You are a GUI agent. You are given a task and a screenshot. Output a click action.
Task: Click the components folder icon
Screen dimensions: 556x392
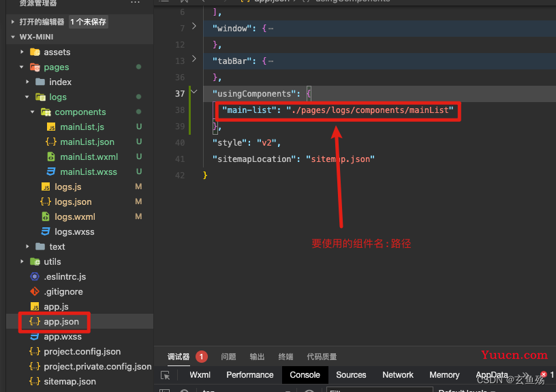coord(46,112)
